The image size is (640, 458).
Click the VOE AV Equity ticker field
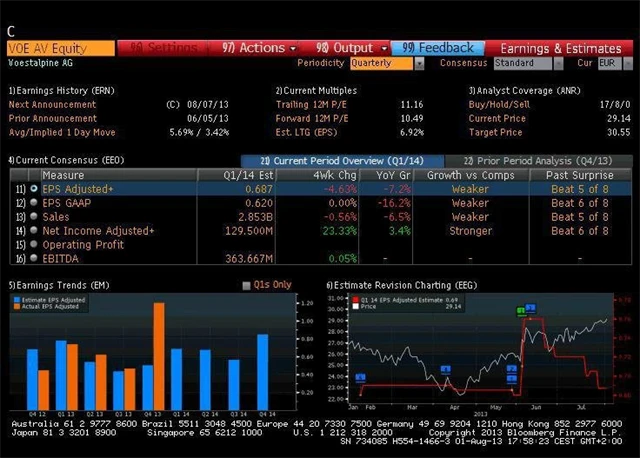tap(60, 47)
